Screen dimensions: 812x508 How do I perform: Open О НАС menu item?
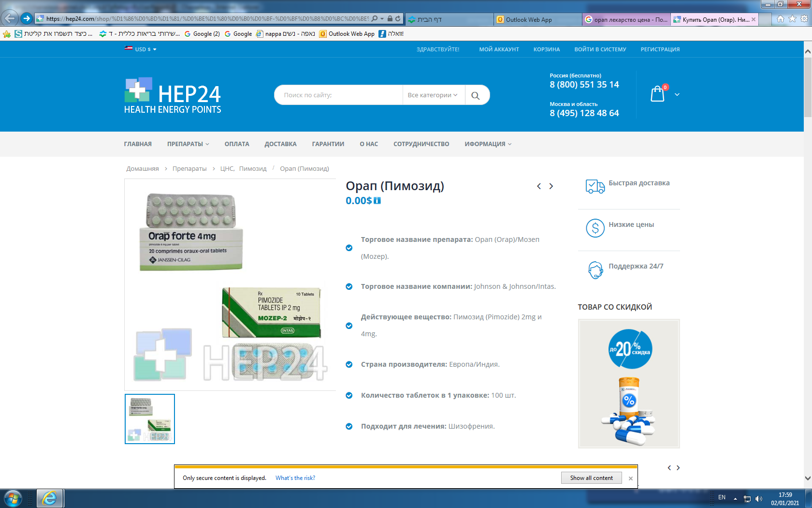(369, 144)
